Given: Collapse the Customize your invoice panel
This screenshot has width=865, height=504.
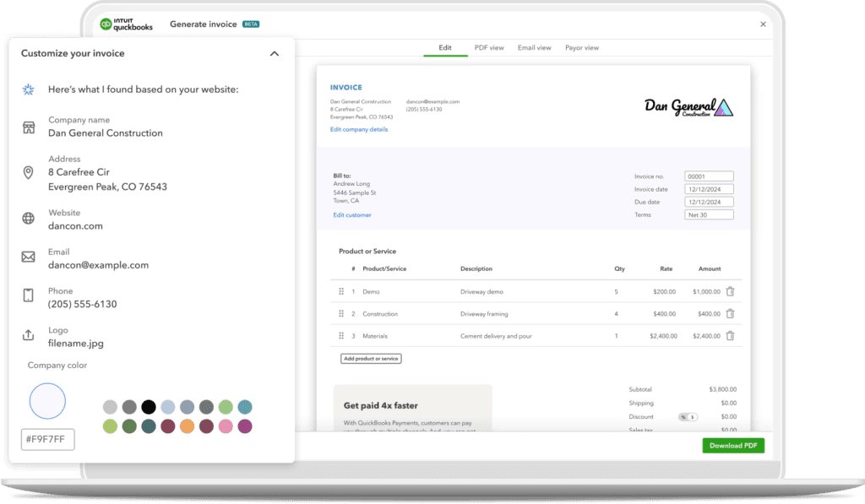Looking at the screenshot, I should point(275,53).
